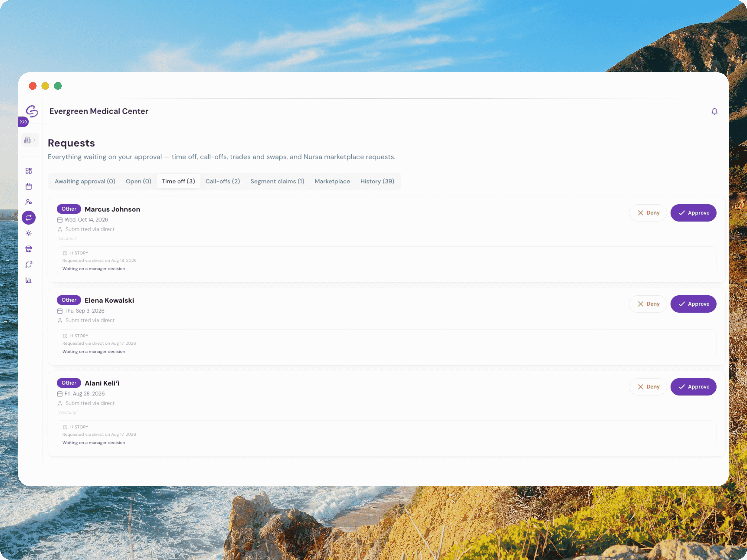Click the calendar icon beside Thu, Sep 3

[60, 311]
